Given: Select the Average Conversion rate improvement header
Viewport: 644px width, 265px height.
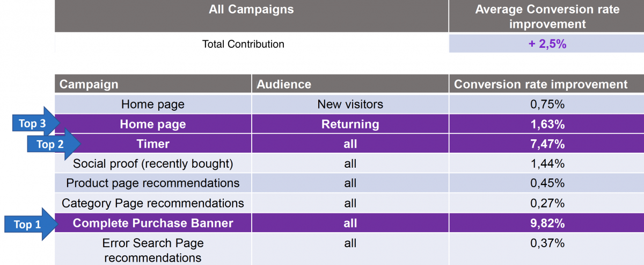Looking at the screenshot, I should [x=547, y=17].
